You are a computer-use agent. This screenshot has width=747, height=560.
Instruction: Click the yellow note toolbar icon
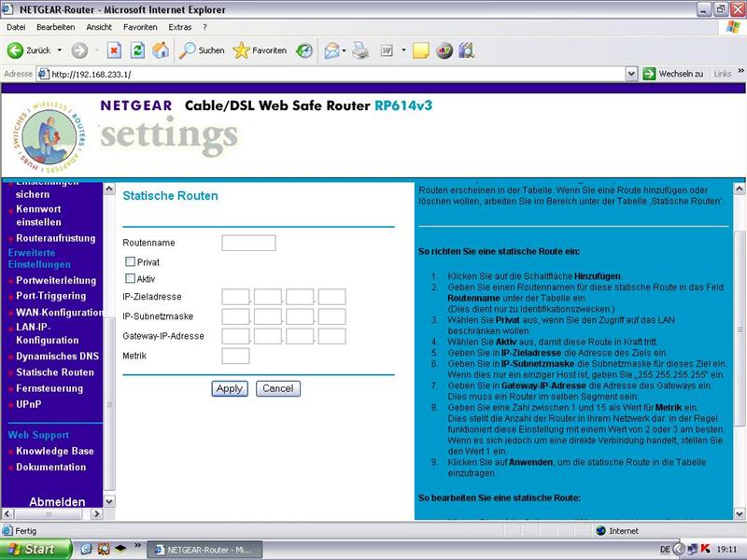tap(421, 50)
